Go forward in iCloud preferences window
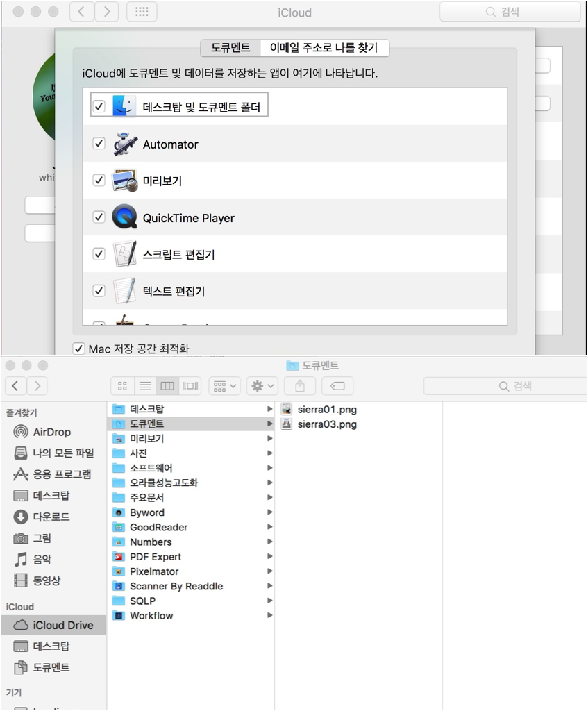The image size is (588, 711). coord(107,12)
